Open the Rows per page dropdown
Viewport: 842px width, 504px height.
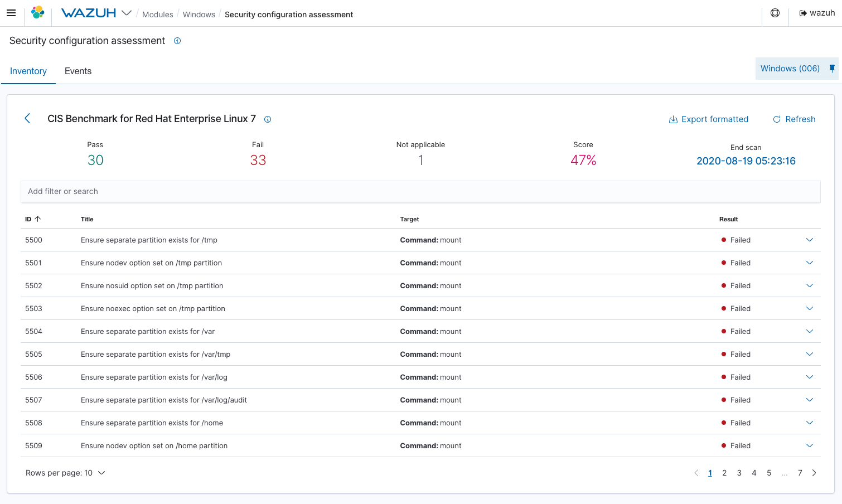(66, 472)
